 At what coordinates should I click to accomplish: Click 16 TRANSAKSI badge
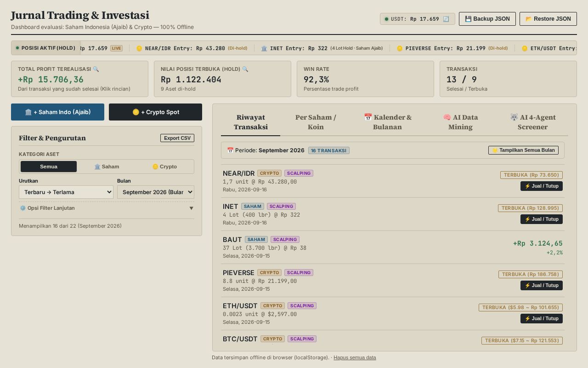(x=329, y=150)
